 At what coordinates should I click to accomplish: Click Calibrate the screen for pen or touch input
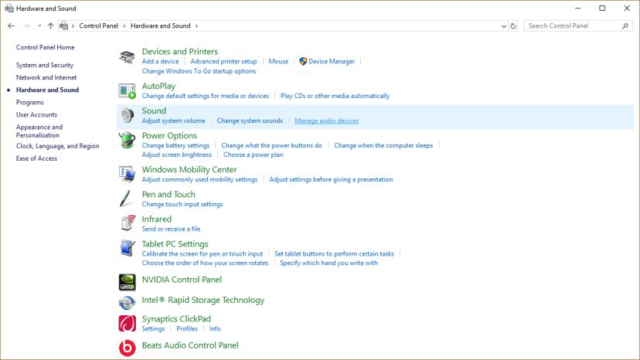click(x=202, y=254)
